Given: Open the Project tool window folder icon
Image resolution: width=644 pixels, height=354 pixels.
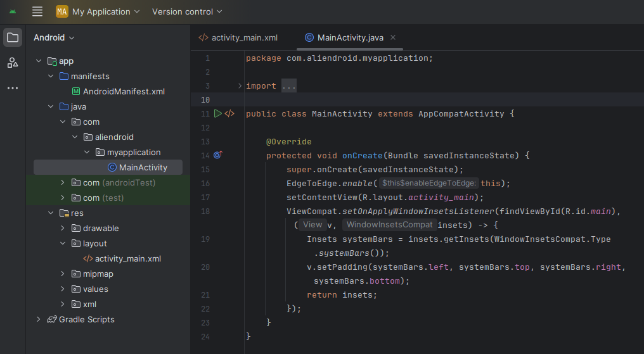Looking at the screenshot, I should 13,38.
